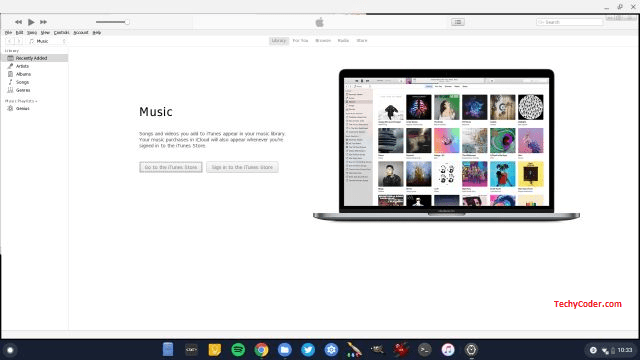The width and height of the screenshot is (640, 360).
Task: Click the volume slider track
Action: coord(112,22)
